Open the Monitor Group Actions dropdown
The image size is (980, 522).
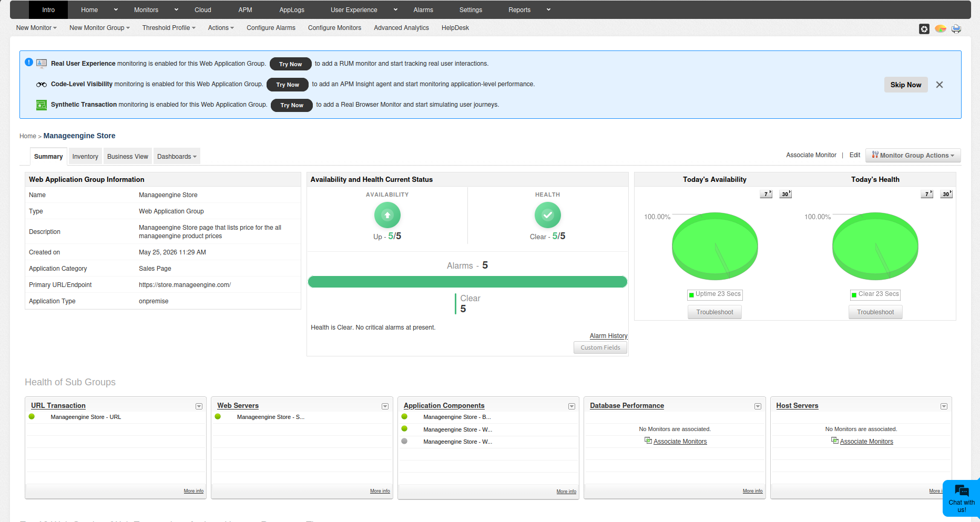913,155
